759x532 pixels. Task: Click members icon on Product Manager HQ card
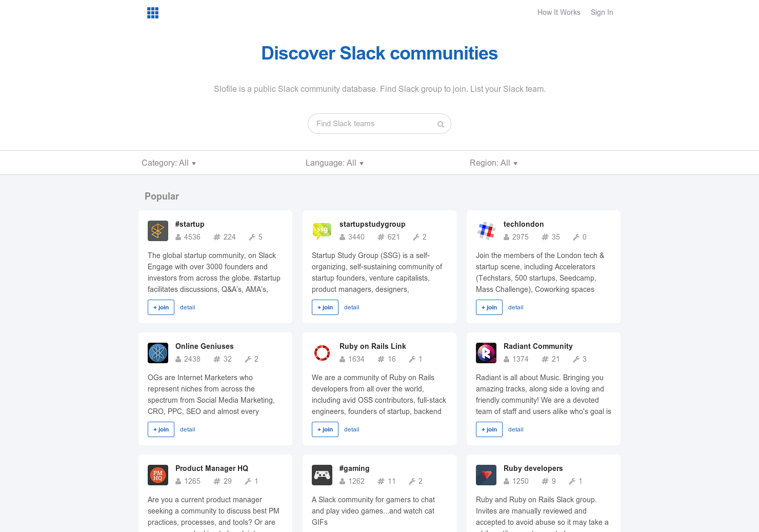point(178,481)
